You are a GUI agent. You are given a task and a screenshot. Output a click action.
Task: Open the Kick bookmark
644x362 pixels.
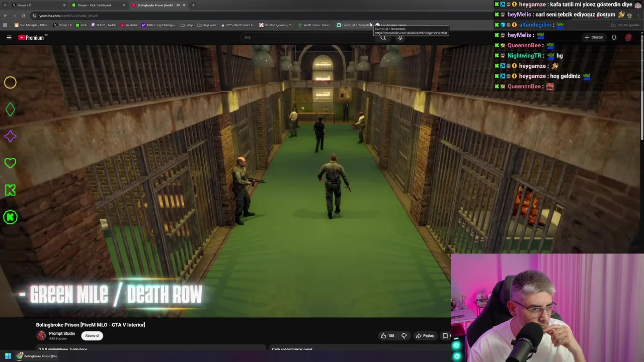[81, 25]
